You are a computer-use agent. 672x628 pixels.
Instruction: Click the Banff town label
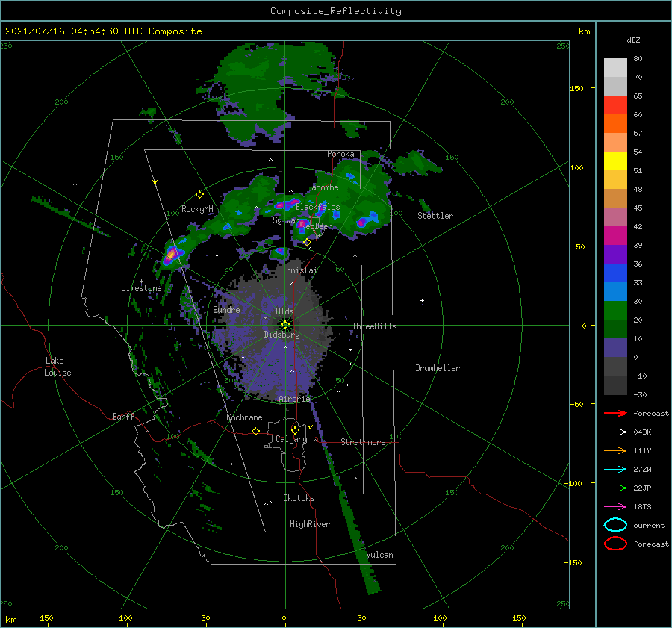click(123, 416)
